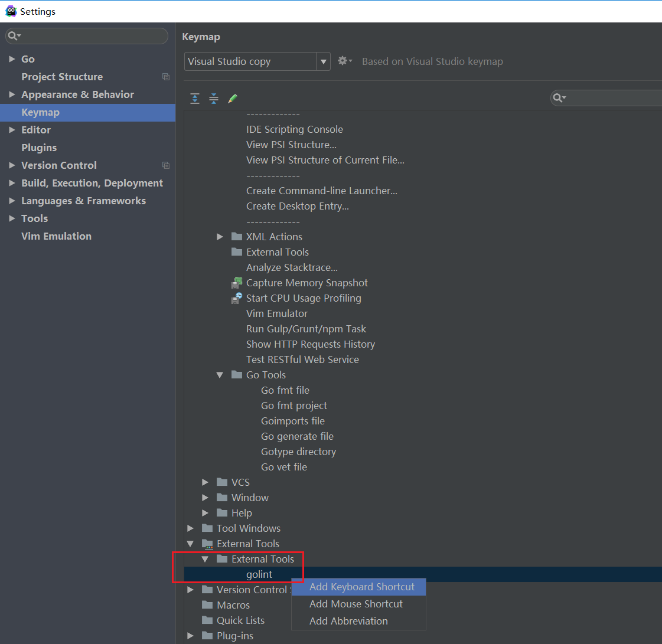Expand the Tool Windows keymap group

coord(190,528)
